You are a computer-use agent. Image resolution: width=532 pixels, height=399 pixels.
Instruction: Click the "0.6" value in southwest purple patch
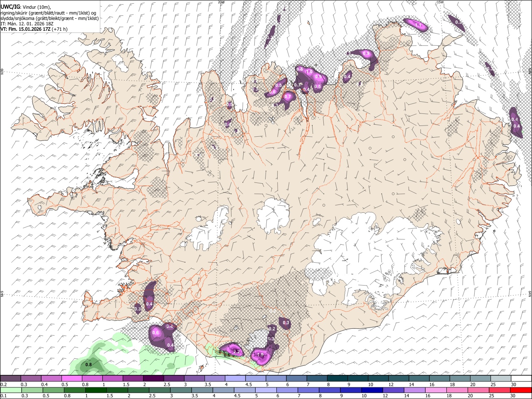[156, 332]
